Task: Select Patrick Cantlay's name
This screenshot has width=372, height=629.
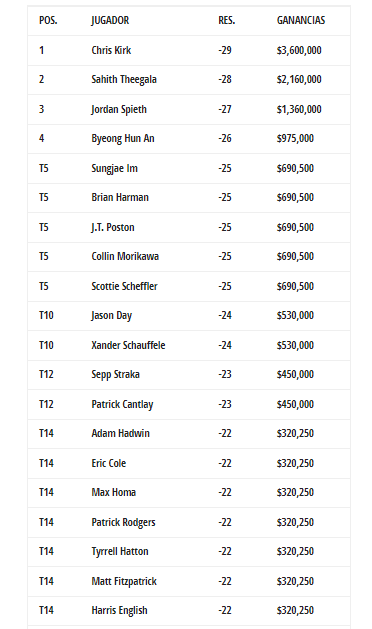Action: (122, 404)
